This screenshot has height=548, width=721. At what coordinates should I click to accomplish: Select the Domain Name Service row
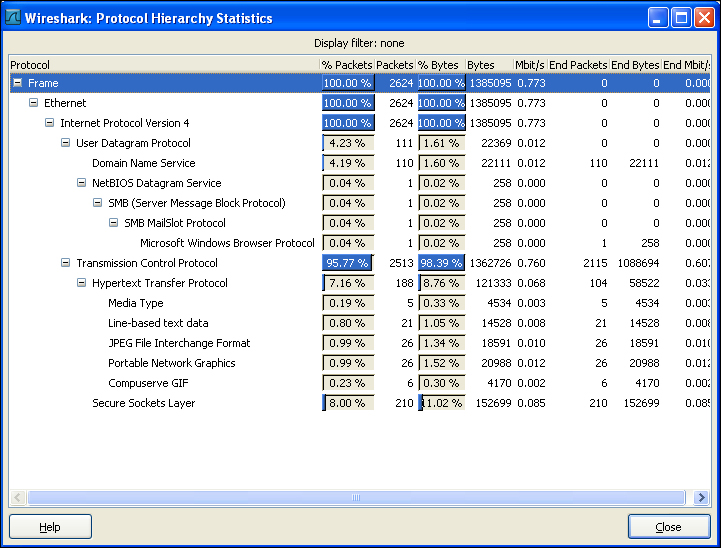pos(360,163)
